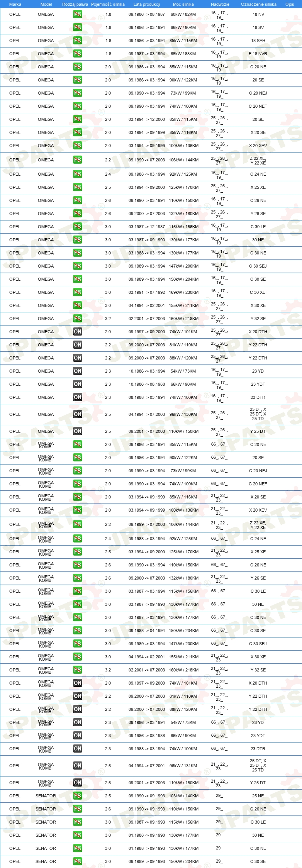Viewport: 302px width, 868px height.
Task: Click diesel ON icon in OMEGA KOMBI 09.1986 -> 08.1988 row
Action: [77, 736]
